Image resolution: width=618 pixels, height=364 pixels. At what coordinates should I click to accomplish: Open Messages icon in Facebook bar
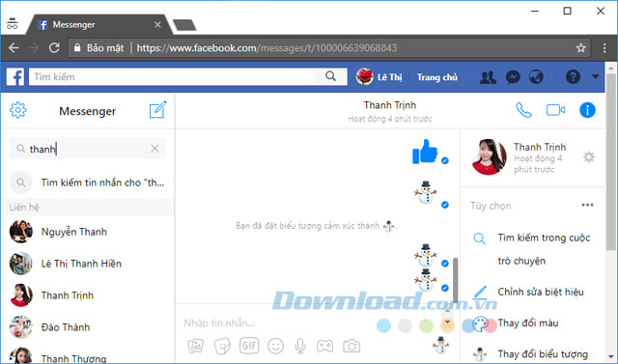pyautogui.click(x=513, y=77)
